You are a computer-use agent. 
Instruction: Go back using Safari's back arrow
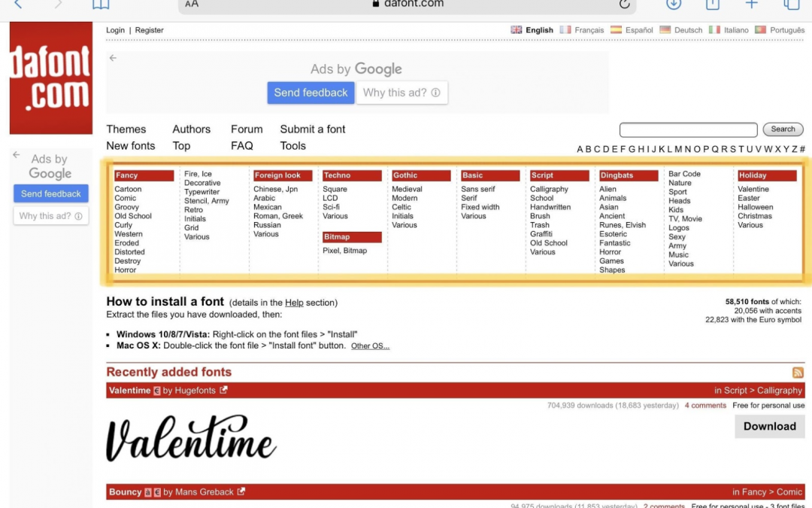pos(18,5)
